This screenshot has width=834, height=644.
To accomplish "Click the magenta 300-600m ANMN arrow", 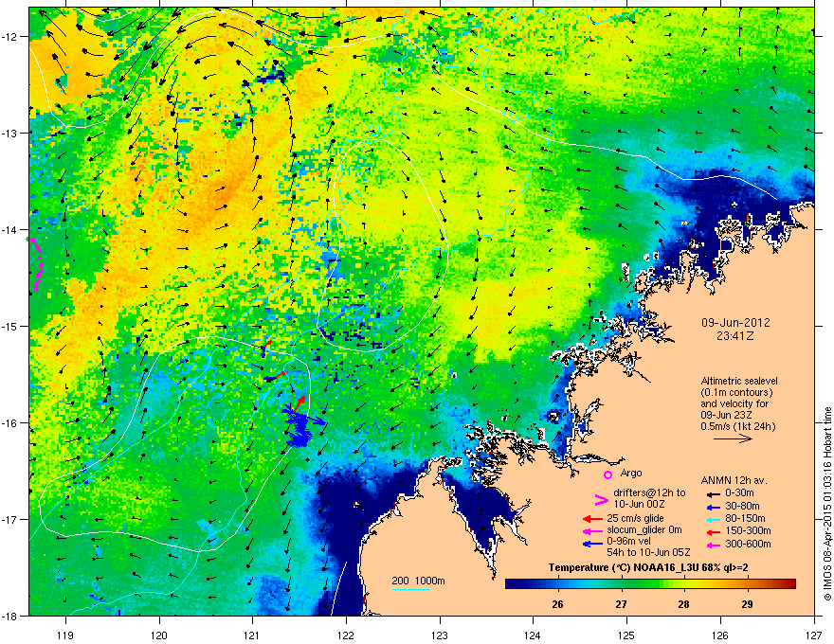I will coord(712,545).
